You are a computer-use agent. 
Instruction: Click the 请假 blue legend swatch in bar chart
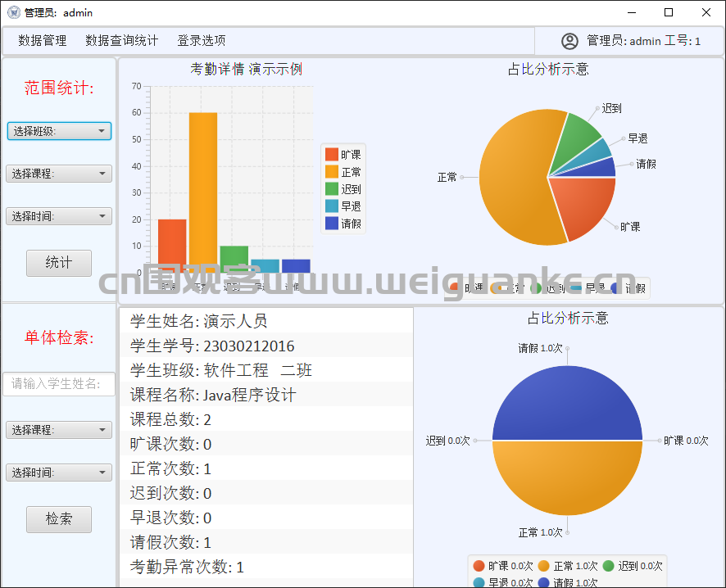pos(332,223)
